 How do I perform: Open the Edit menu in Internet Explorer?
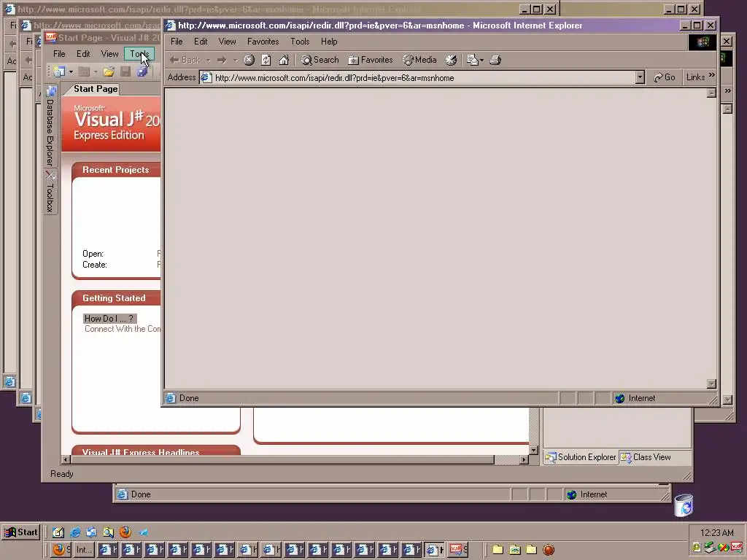[201, 42]
